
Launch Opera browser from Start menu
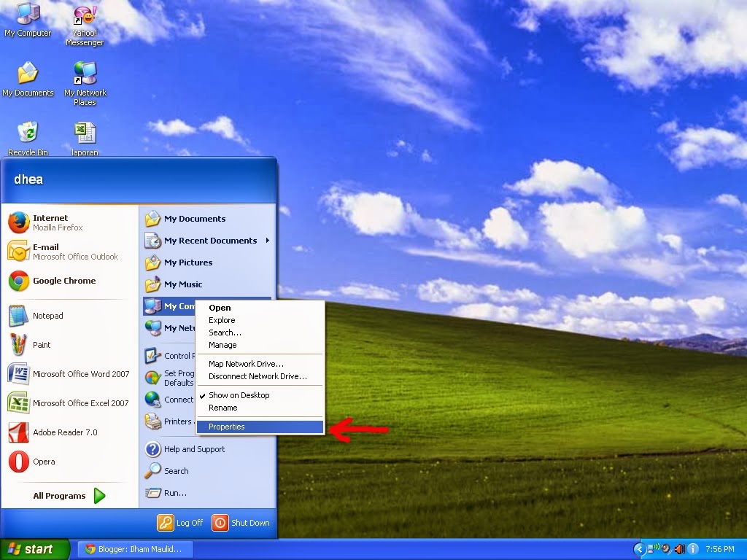point(69,462)
